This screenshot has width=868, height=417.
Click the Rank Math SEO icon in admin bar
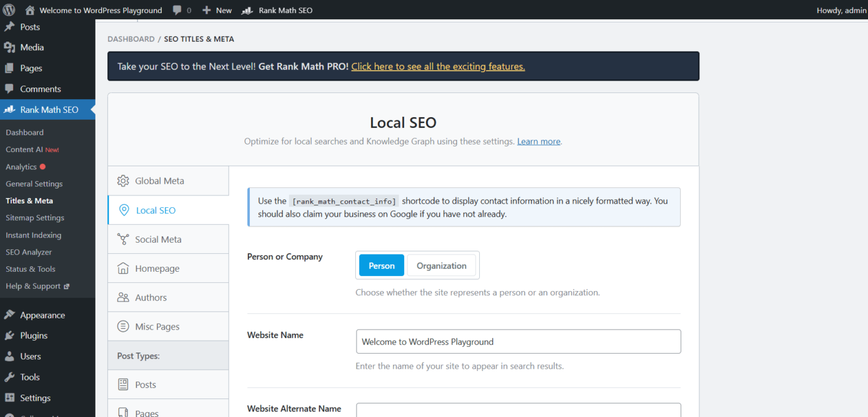click(247, 11)
